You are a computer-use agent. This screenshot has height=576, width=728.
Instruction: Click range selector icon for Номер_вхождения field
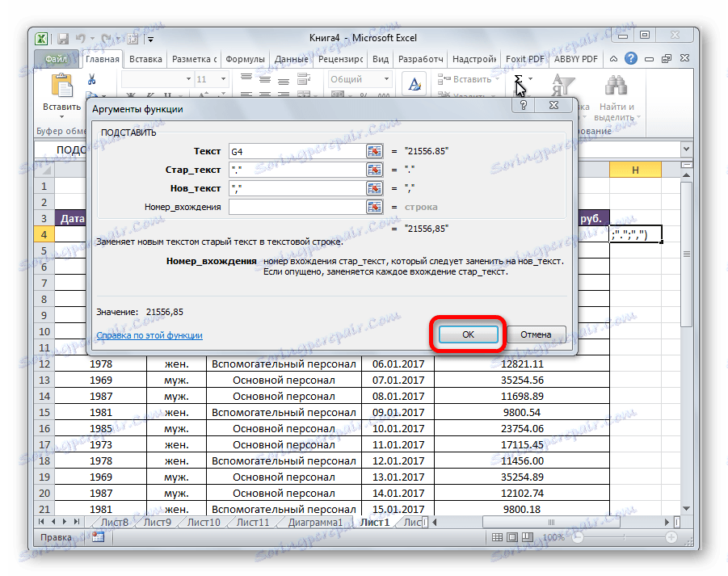[x=374, y=207]
